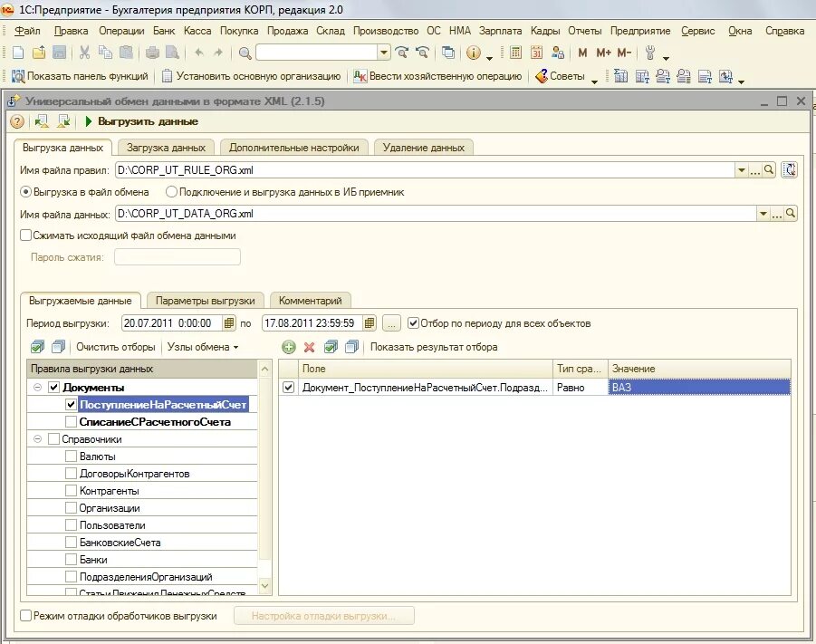This screenshot has height=644, width=816.
Task: Open the Советы dropdown arrow
Action: tap(594, 81)
